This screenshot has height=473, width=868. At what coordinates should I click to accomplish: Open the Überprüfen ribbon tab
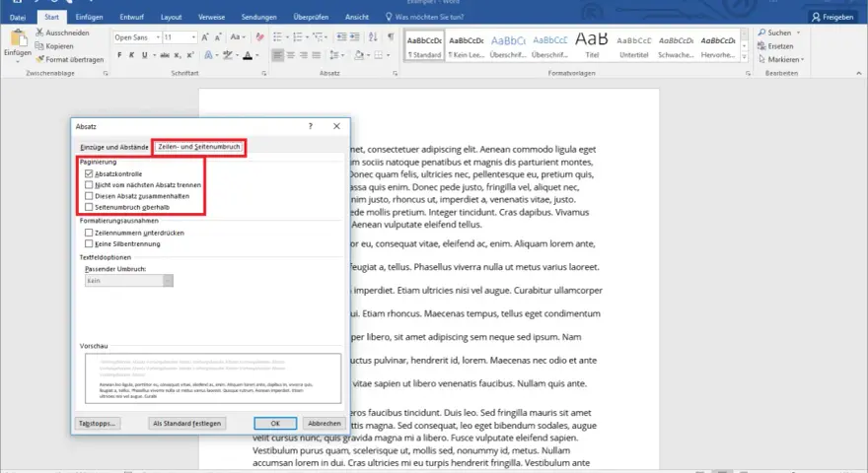point(311,17)
